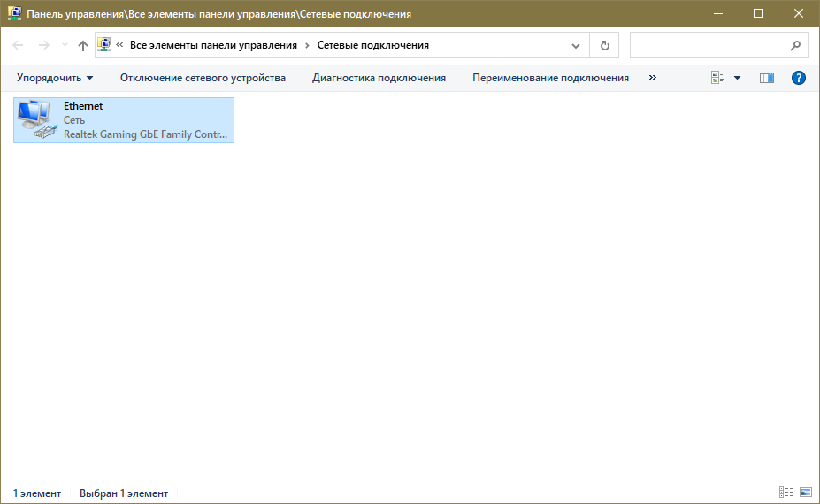Click inside the search input field
Viewport: 820px width, 504px height.
(708, 45)
